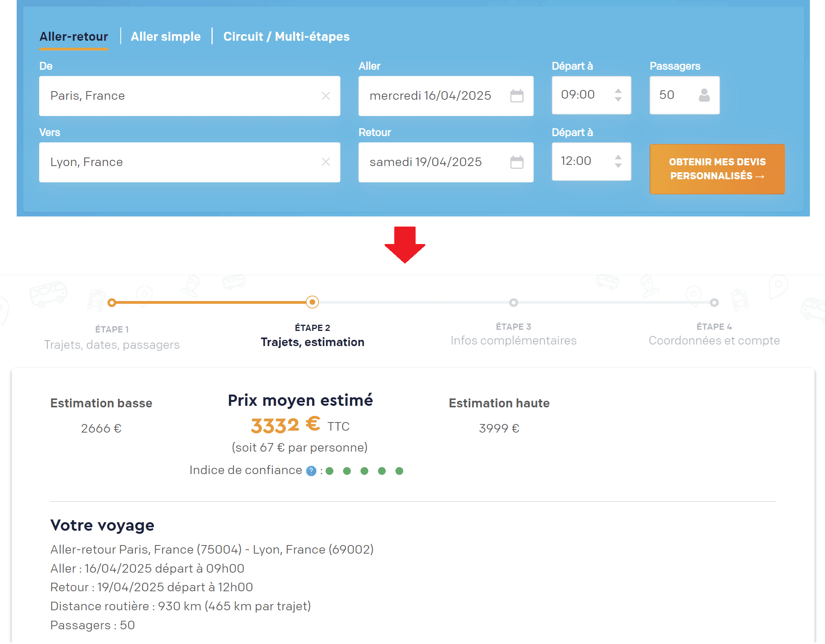Decrease return departure time with down arrow

[618, 166]
